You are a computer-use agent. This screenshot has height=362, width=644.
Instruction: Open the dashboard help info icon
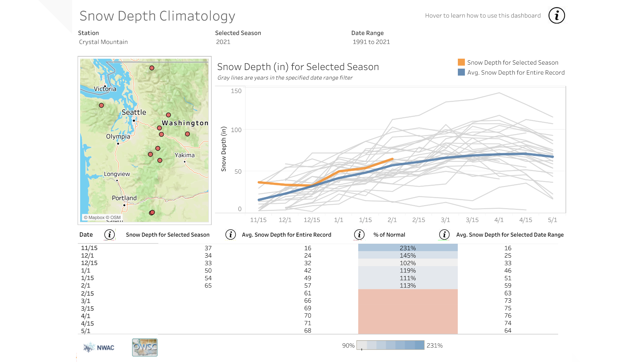(x=556, y=15)
